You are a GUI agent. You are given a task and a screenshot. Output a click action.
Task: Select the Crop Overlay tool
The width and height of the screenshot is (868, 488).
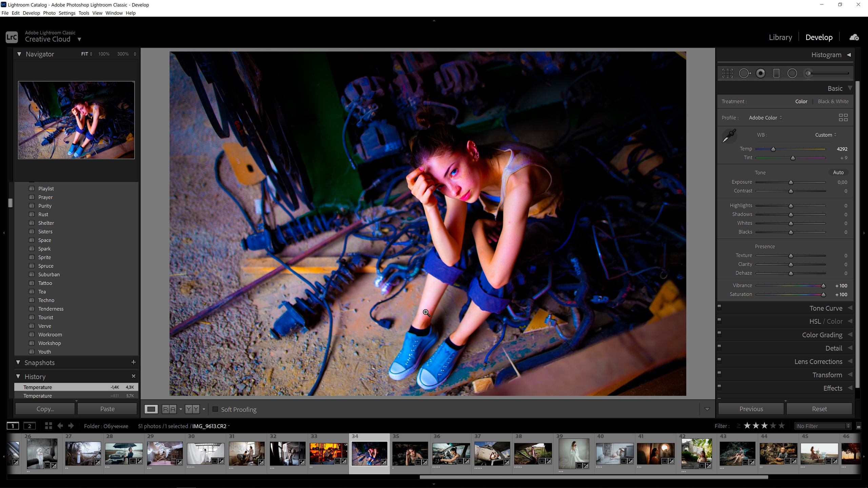727,73
